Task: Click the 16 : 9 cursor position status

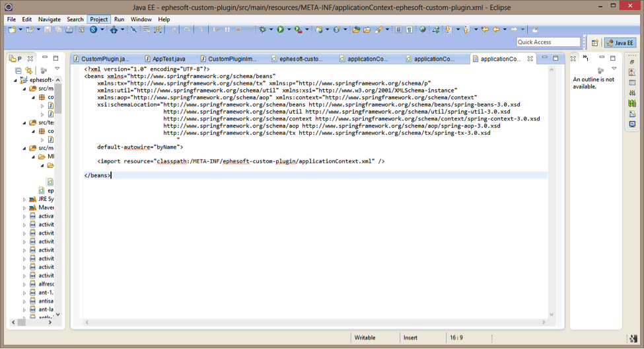Action: click(456, 338)
